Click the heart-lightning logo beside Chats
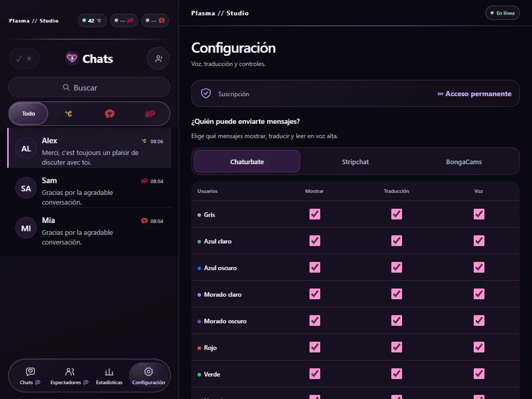Image resolution: width=532 pixels, height=399 pixels. tap(72, 58)
